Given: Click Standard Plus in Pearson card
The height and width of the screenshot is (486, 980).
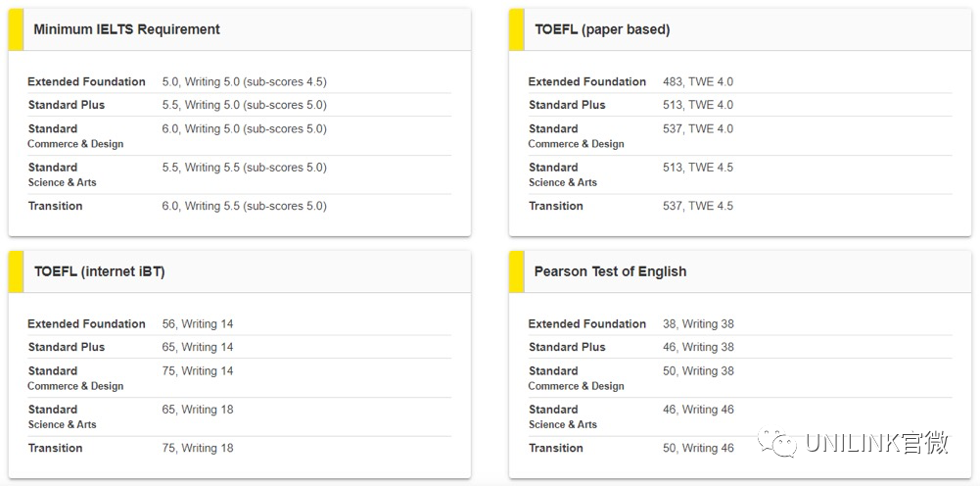Looking at the screenshot, I should pyautogui.click(x=567, y=347).
